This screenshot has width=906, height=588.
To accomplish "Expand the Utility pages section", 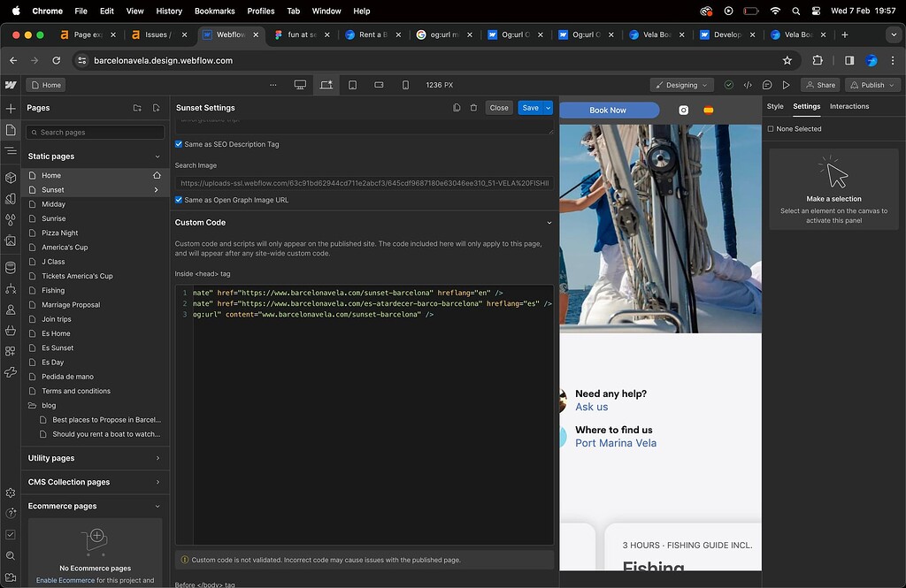I will 95,458.
